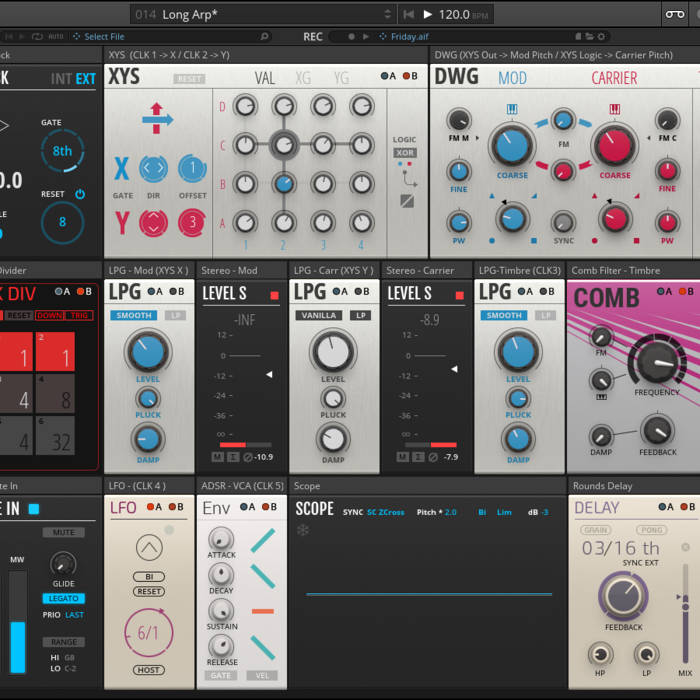This screenshot has height=700, width=700.
Task: Click the Scope freeze snowflake icon
Action: pos(303,530)
